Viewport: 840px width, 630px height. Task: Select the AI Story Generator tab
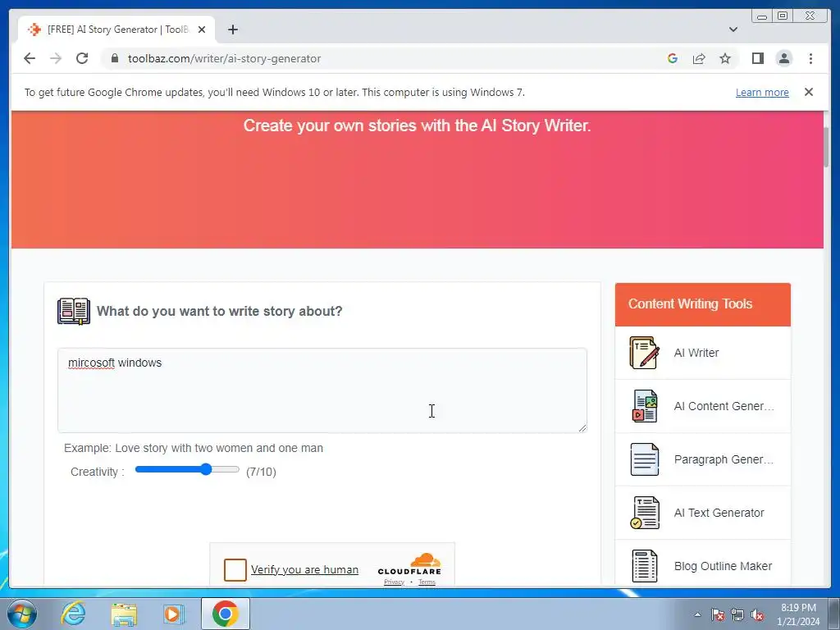pyautogui.click(x=116, y=30)
